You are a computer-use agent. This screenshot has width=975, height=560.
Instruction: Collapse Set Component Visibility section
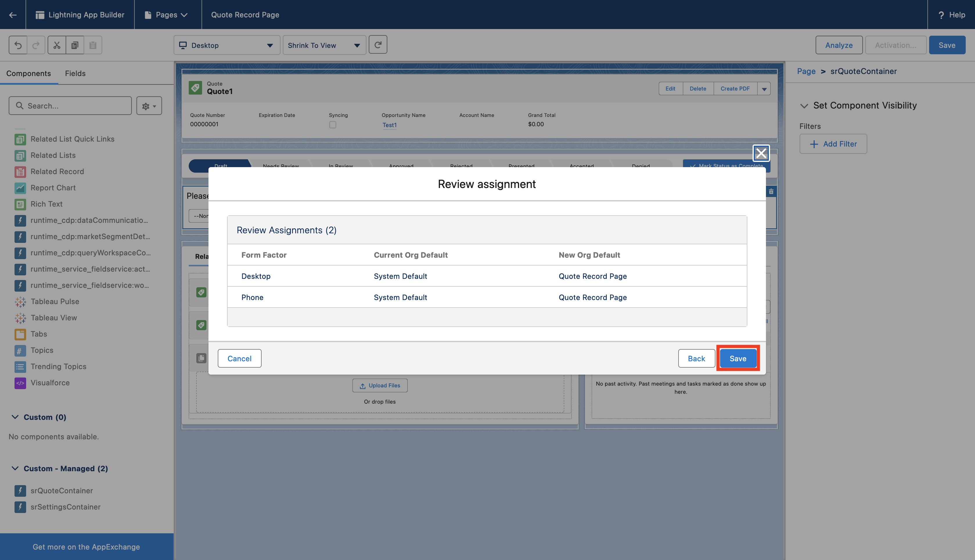coord(804,106)
